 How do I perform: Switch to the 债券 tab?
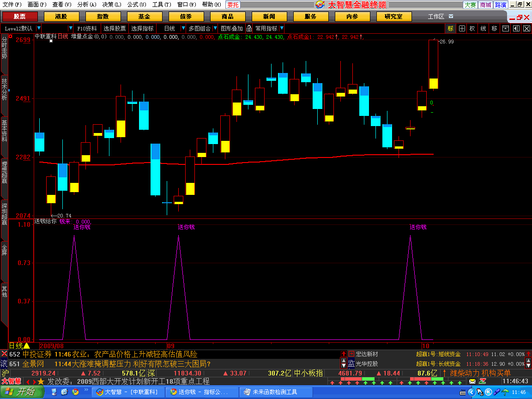[186, 16]
